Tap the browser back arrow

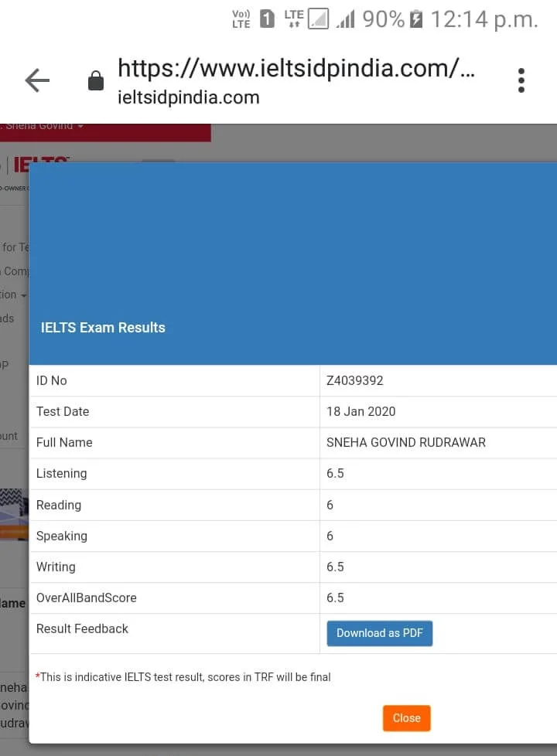36,80
